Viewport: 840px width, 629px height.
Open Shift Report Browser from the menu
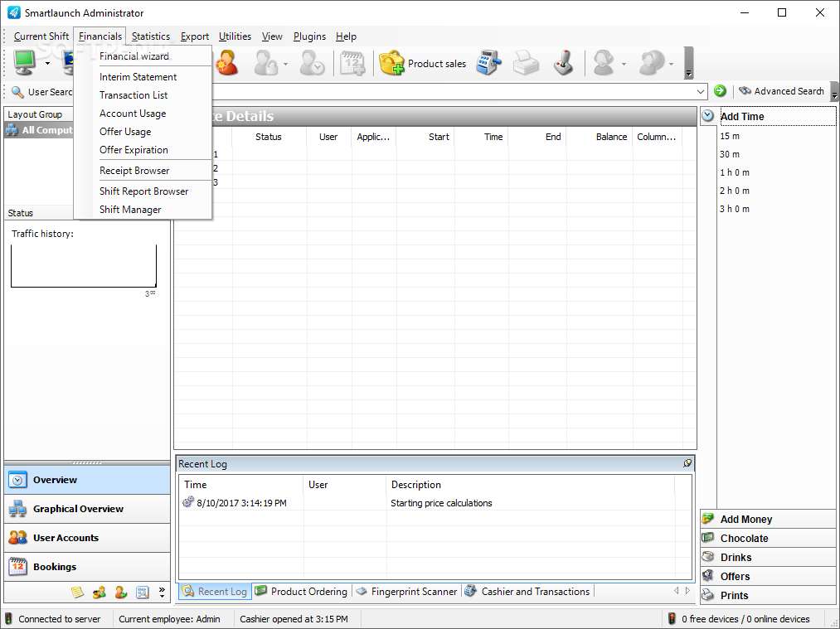(143, 191)
